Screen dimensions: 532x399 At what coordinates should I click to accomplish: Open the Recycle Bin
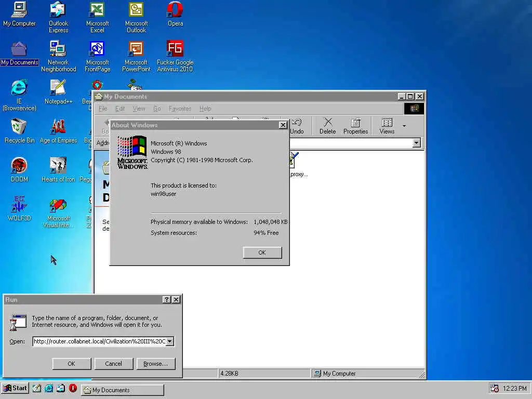19,131
